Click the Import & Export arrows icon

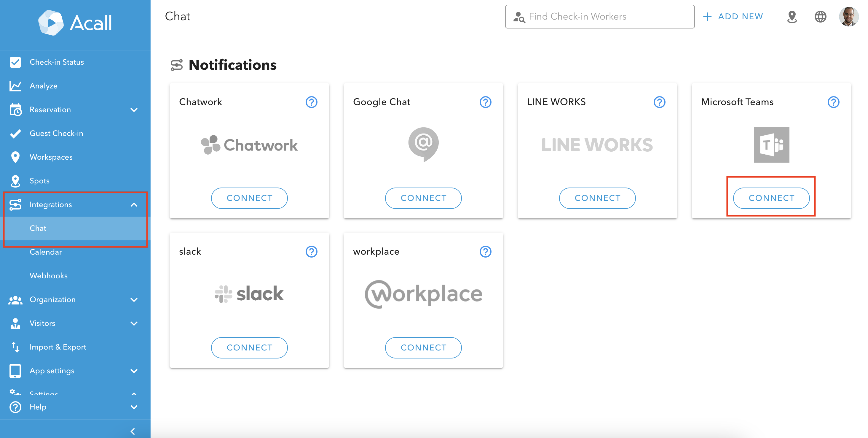click(x=15, y=347)
